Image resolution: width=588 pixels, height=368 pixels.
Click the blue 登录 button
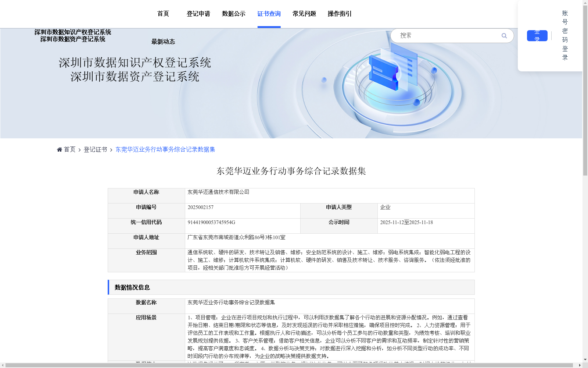point(537,36)
